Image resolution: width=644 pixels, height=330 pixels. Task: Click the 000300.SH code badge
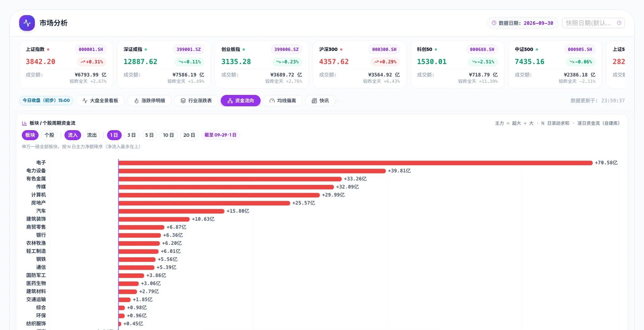(x=384, y=50)
